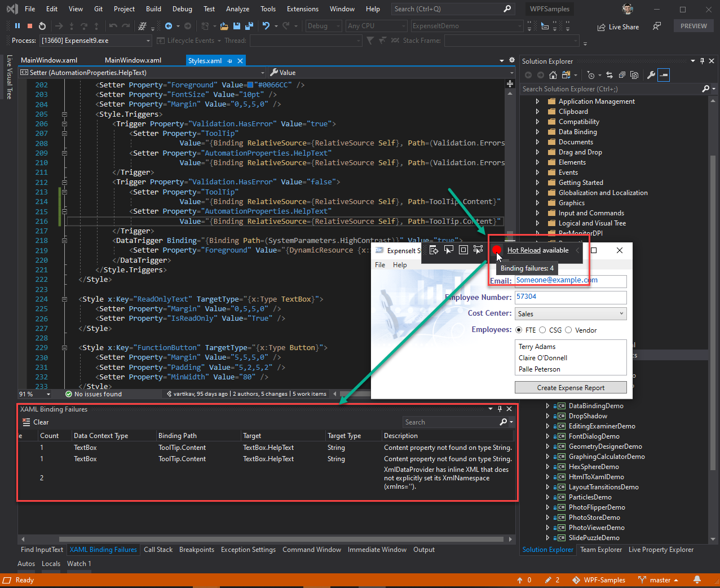Stop debugging with the red square button

[x=30, y=26]
